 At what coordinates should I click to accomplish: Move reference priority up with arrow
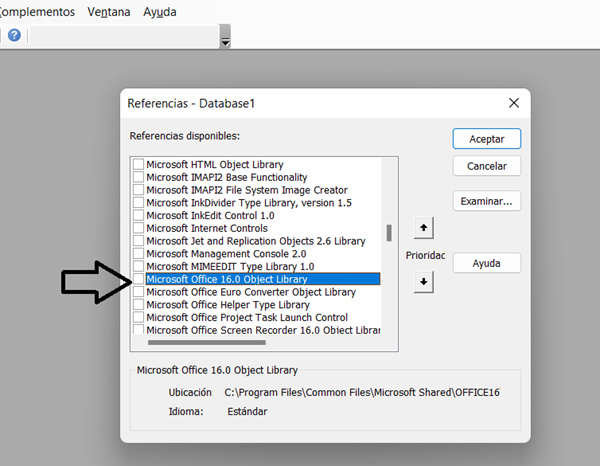(x=424, y=229)
